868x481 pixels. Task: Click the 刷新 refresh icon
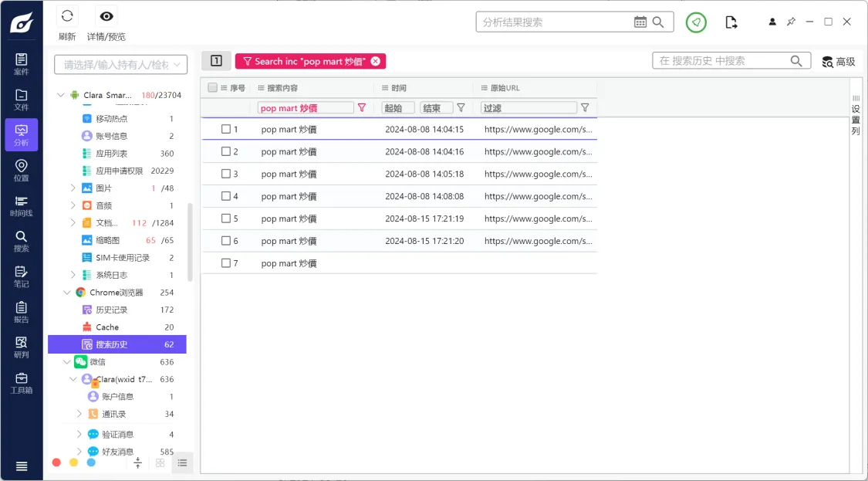coord(67,16)
